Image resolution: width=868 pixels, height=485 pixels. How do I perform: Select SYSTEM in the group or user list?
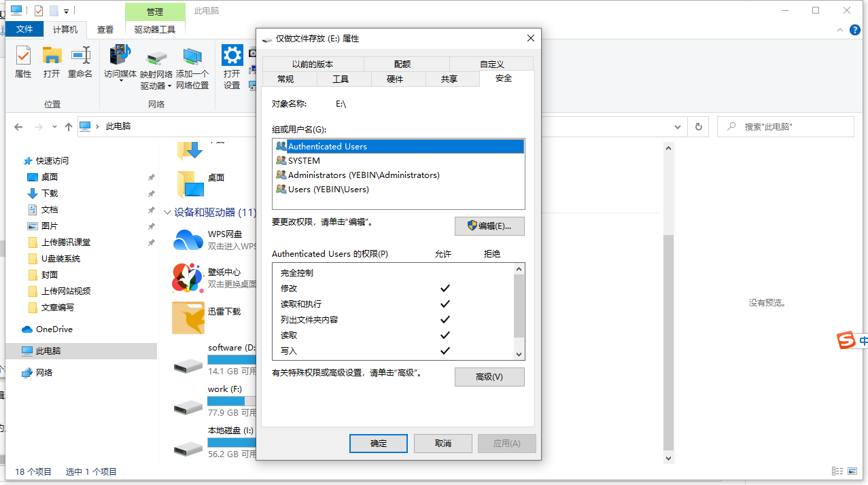point(304,160)
